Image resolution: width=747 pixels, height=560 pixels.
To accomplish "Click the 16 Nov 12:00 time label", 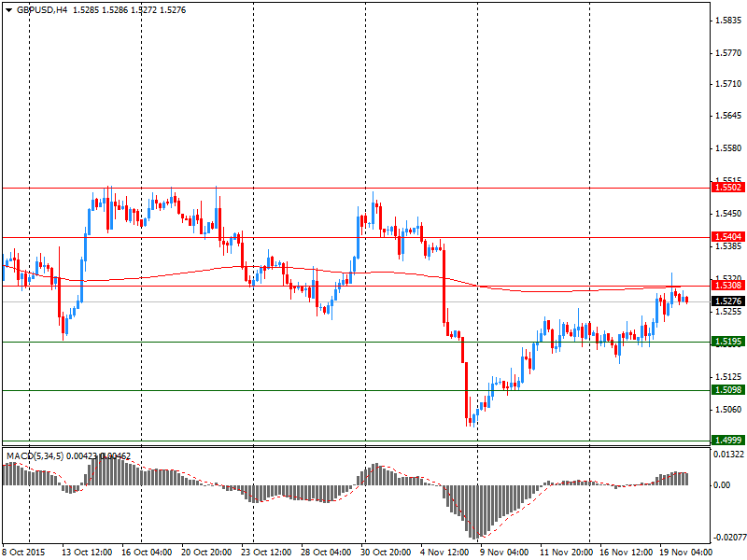I will point(626,553).
